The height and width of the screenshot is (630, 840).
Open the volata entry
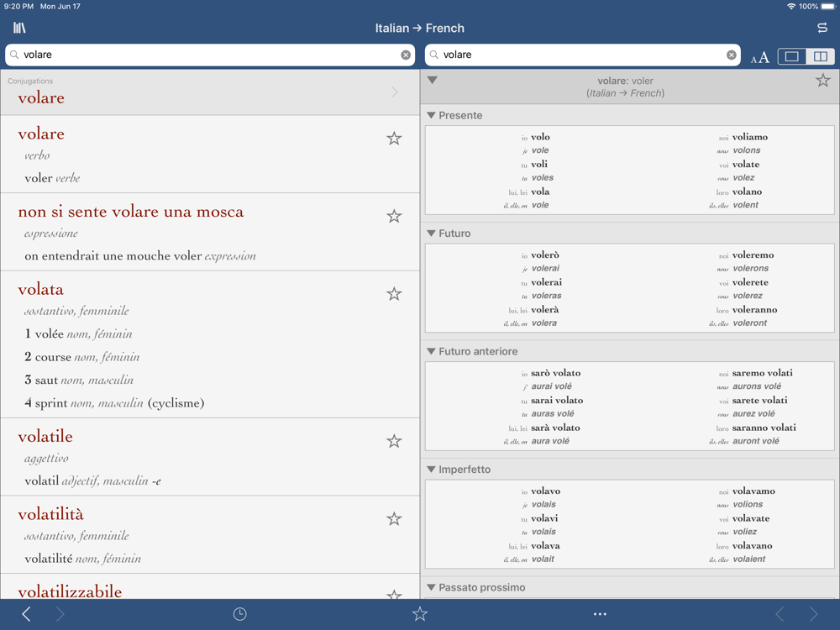pyautogui.click(x=210, y=344)
